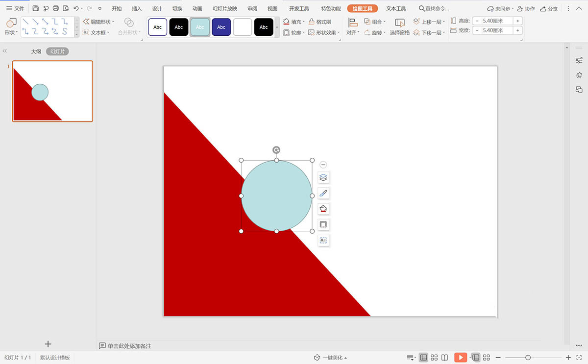Expand the Shape Effects (形状效果) dropdown

(339, 33)
